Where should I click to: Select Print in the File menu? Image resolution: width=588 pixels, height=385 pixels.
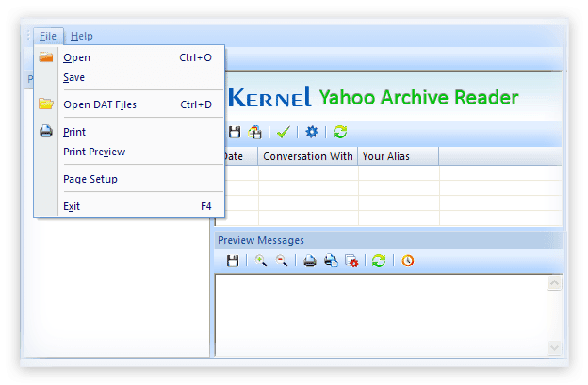[129, 132]
